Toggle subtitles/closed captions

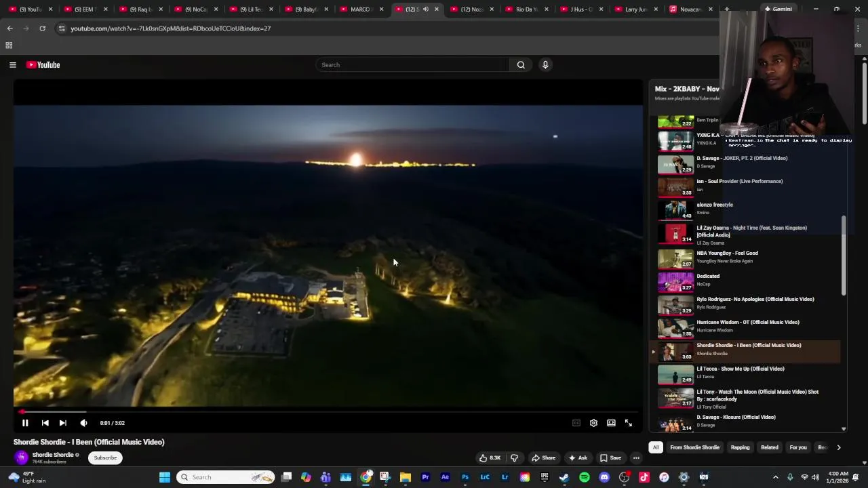(576, 423)
